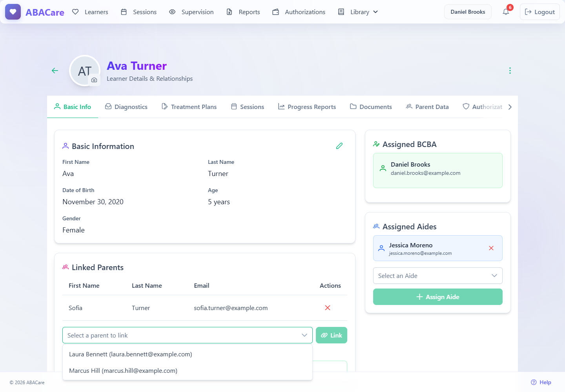The height and width of the screenshot is (392, 565).
Task: View the Progress Reports tab
Action: [x=307, y=107]
